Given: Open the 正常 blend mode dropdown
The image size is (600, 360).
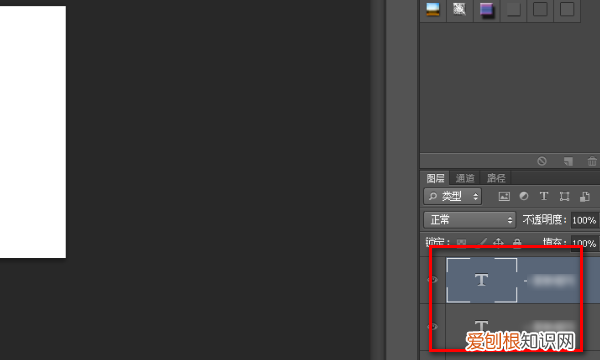Looking at the screenshot, I should click(x=470, y=220).
